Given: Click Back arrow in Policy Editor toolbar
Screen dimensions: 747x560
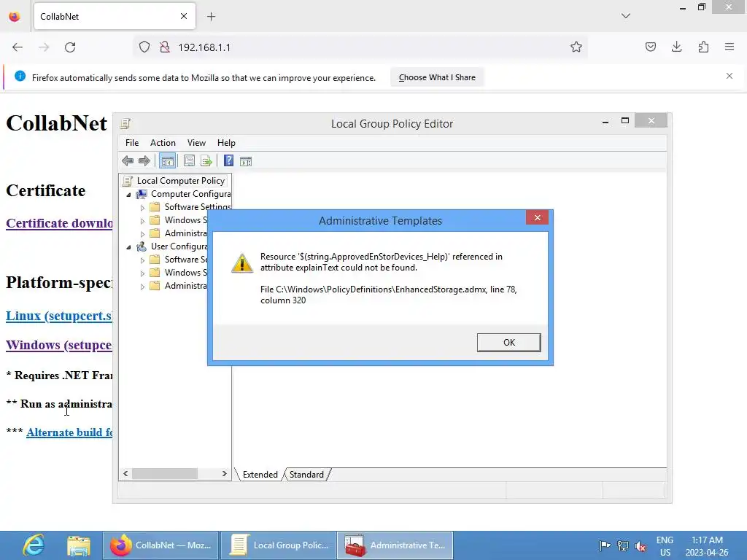Looking at the screenshot, I should click(128, 161).
